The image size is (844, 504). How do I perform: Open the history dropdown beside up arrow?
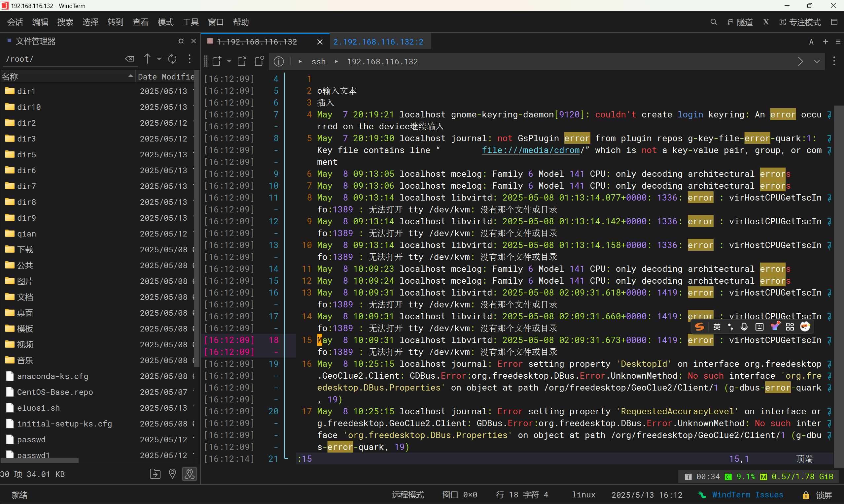pos(159,59)
